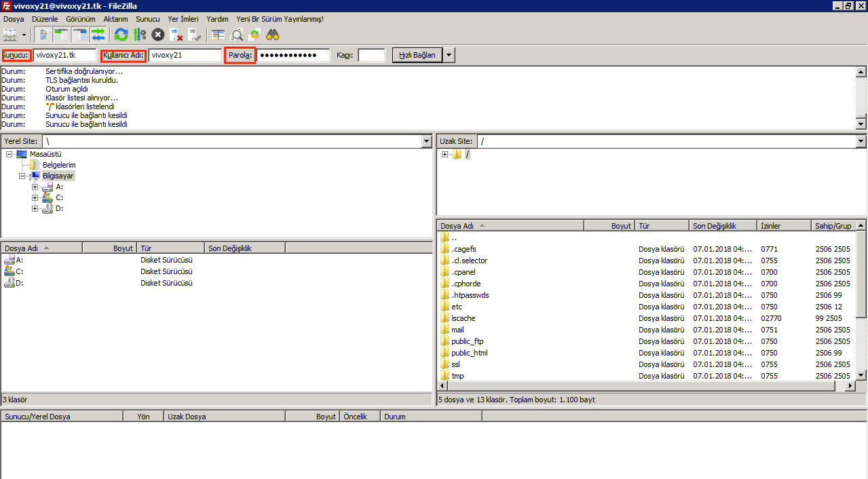Collapse the Bilgisayar tree node
The width and height of the screenshot is (868, 479).
22,176
